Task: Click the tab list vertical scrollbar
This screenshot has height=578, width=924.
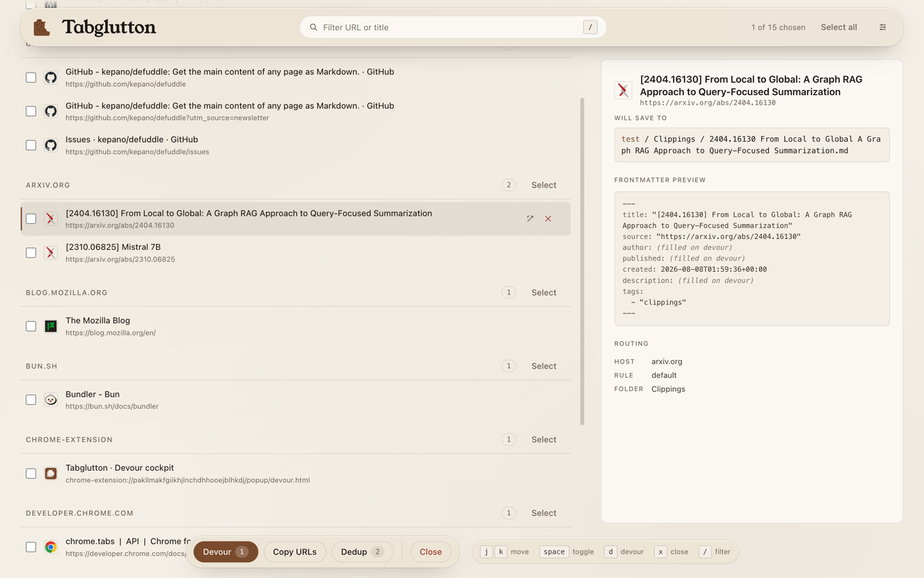Action: (582, 261)
